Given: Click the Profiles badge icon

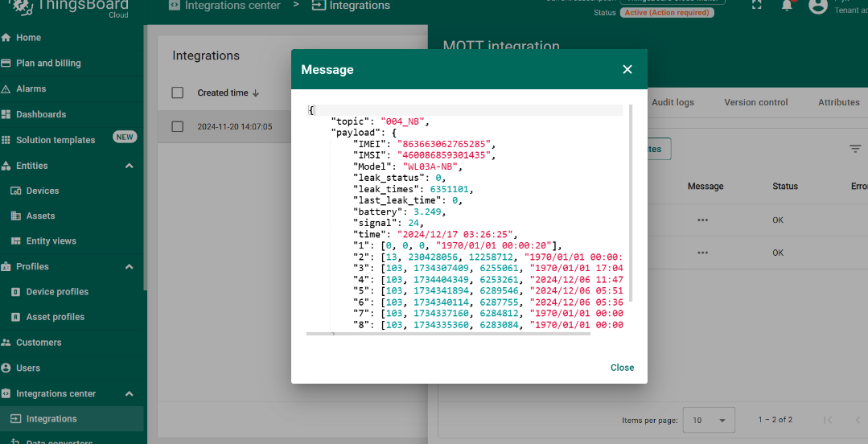Looking at the screenshot, I should coord(6,266).
